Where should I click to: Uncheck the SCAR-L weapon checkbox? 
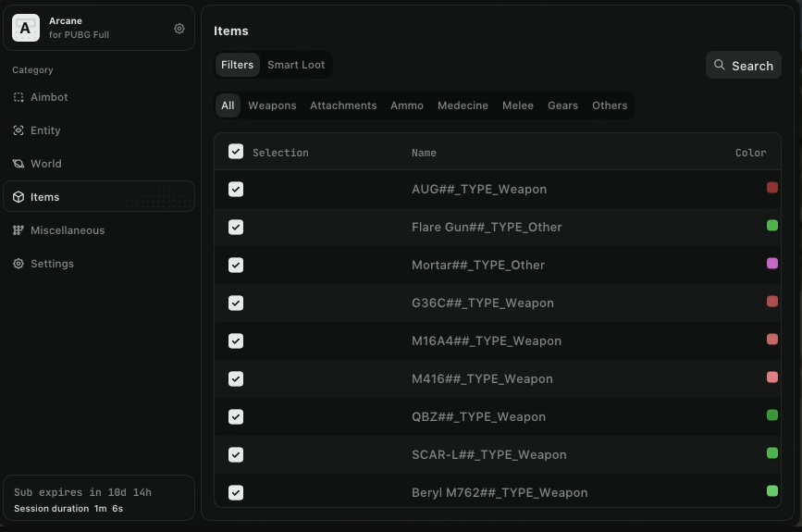pyautogui.click(x=236, y=454)
